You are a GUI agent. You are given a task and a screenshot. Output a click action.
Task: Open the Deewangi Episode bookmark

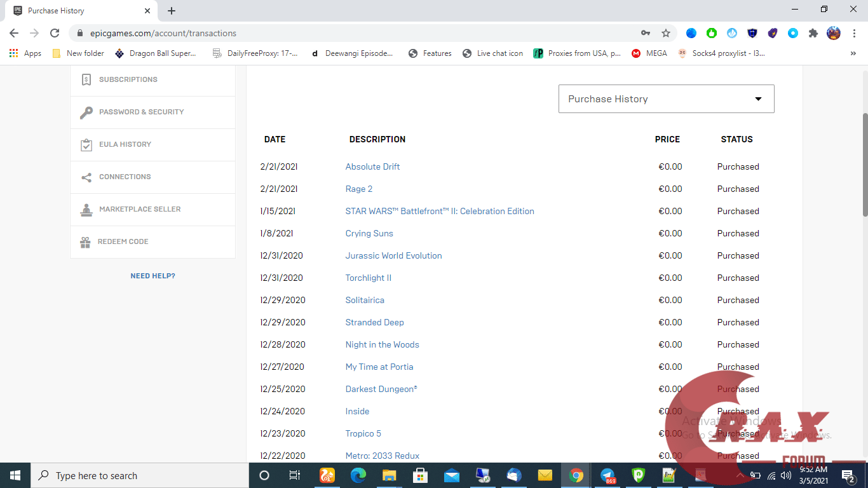tap(352, 53)
